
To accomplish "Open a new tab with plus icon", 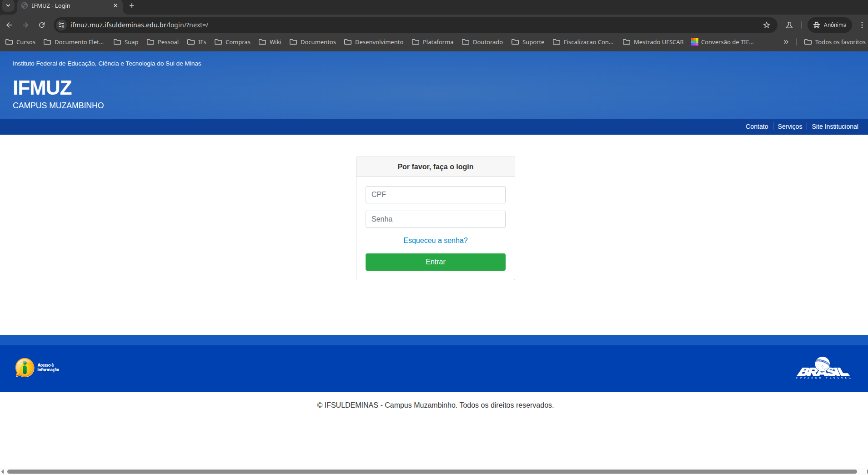I will click(x=132, y=5).
